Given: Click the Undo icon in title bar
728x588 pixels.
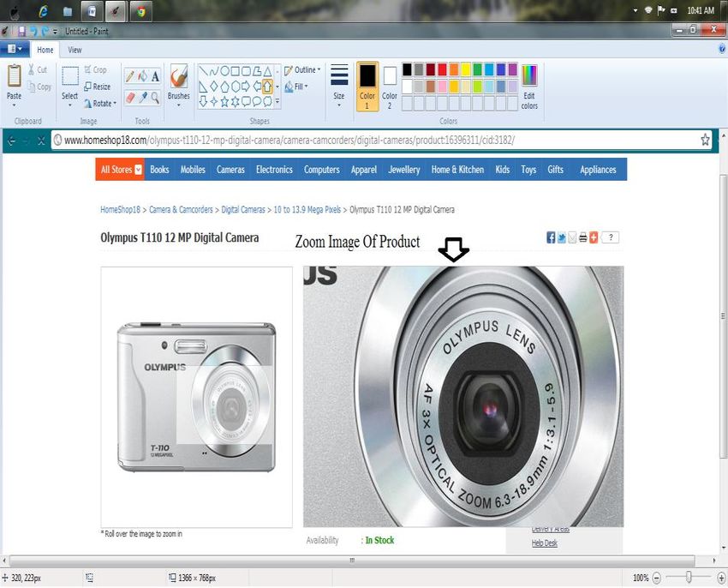Looking at the screenshot, I should pos(33,31).
